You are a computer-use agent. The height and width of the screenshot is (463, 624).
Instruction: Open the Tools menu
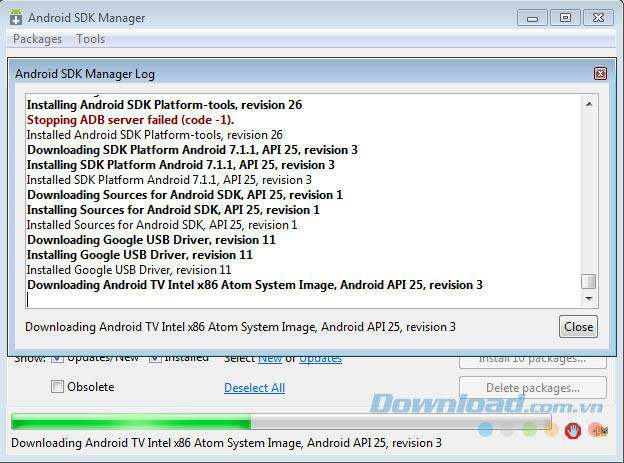pyautogui.click(x=90, y=39)
